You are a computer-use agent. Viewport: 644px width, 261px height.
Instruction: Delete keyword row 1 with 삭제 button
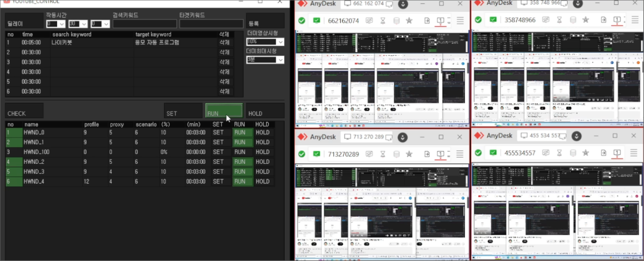[225, 42]
